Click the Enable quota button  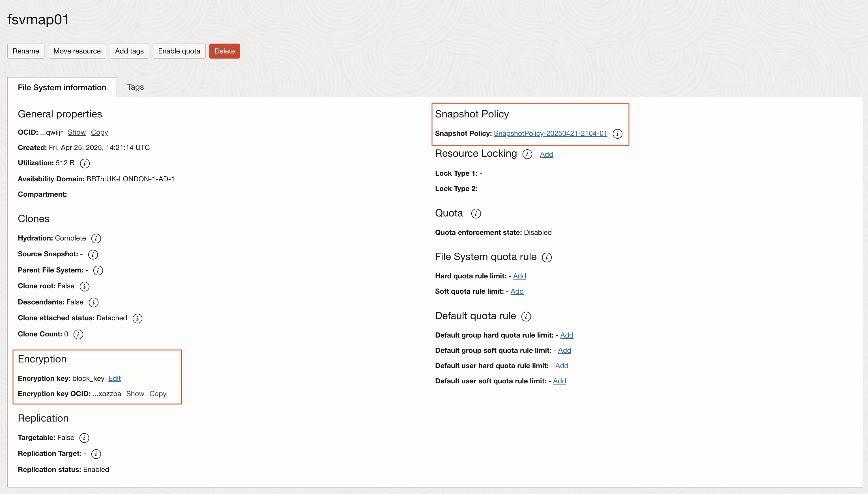[x=179, y=51]
